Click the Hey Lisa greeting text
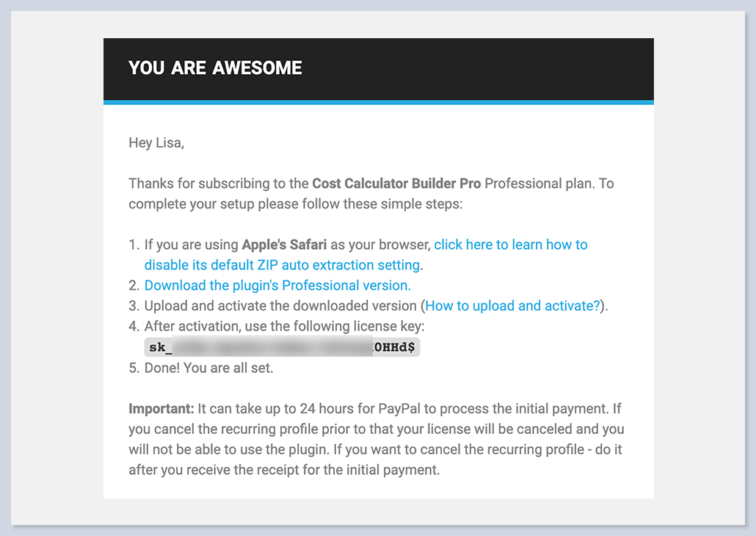 tap(156, 143)
